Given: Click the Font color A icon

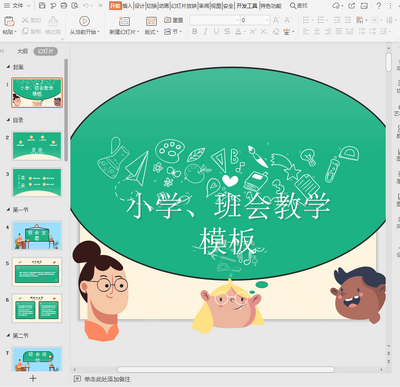Looking at the screenshot, I should tap(238, 32).
